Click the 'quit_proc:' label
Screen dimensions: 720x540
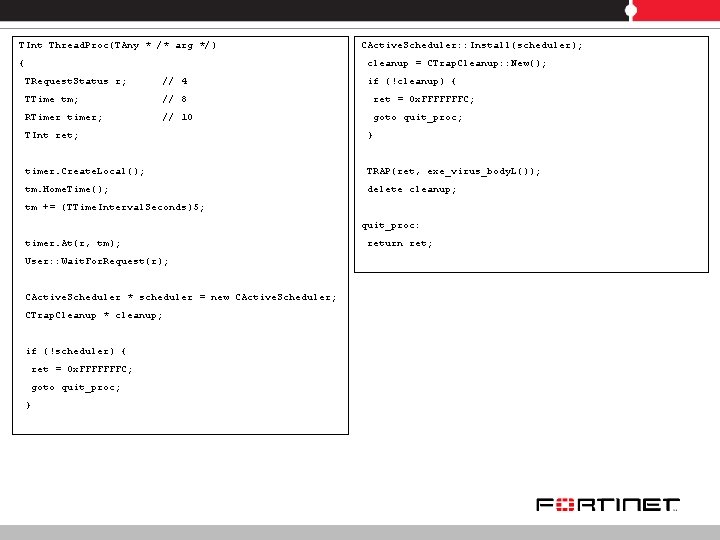[390, 225]
